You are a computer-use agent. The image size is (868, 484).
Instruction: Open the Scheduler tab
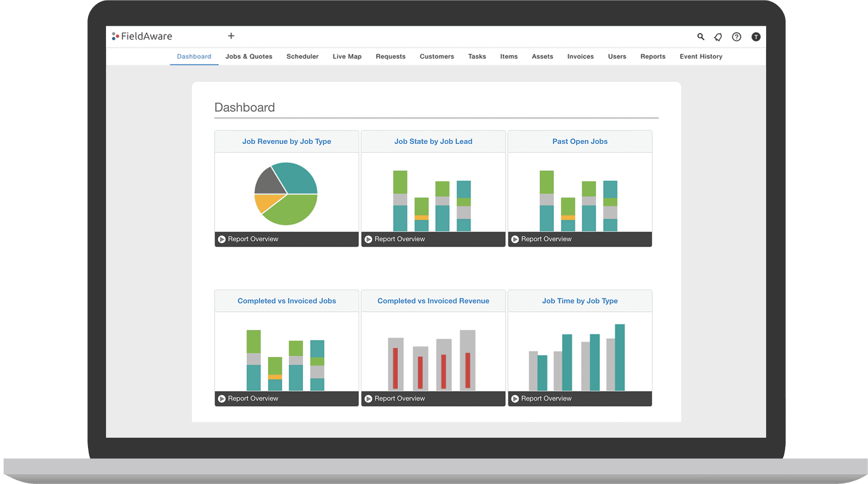(303, 57)
